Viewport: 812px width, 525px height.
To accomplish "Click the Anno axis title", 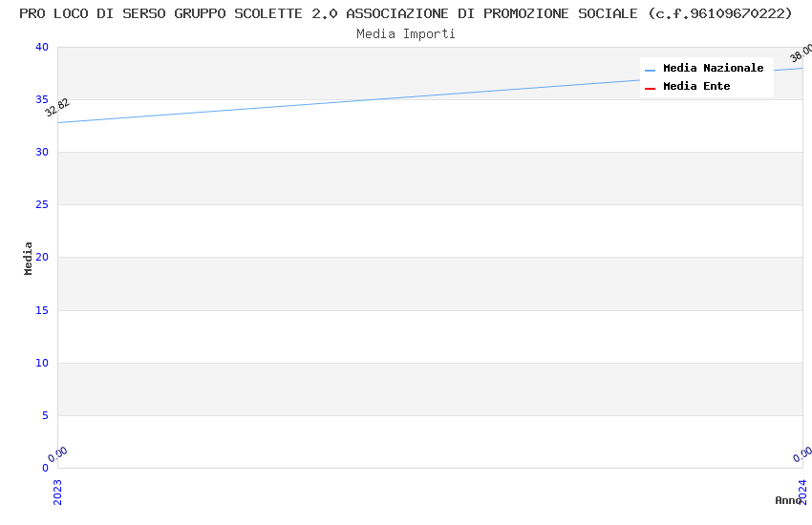I will (788, 500).
